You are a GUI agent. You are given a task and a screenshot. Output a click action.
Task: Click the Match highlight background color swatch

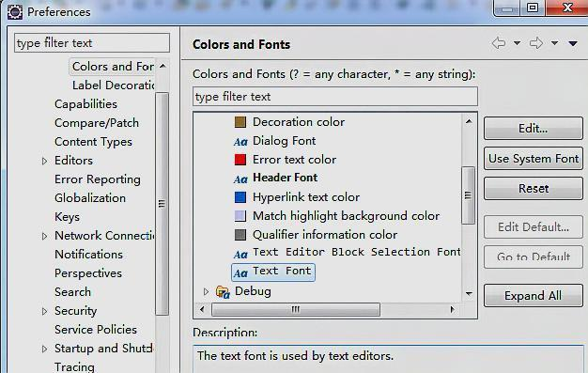240,216
